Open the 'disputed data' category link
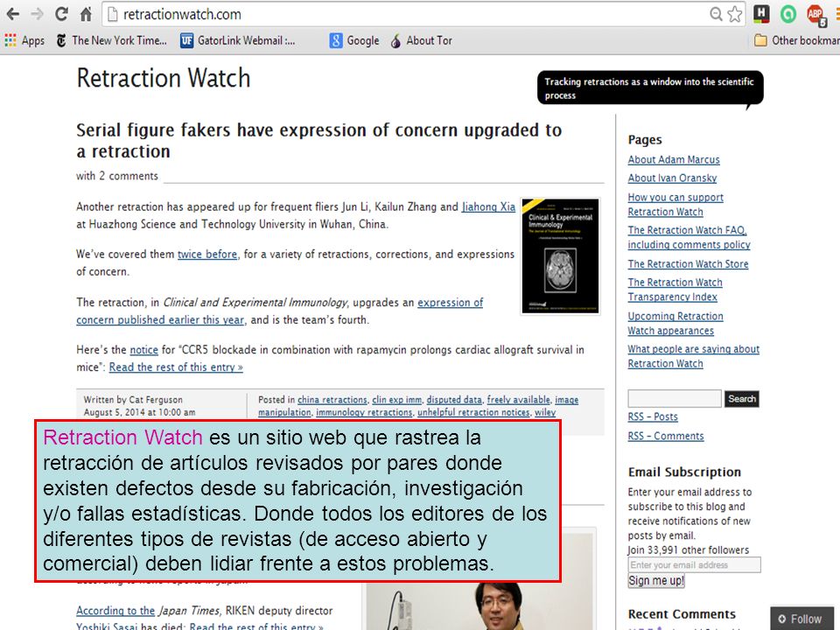Screen dimensions: 840x630 [454, 400]
